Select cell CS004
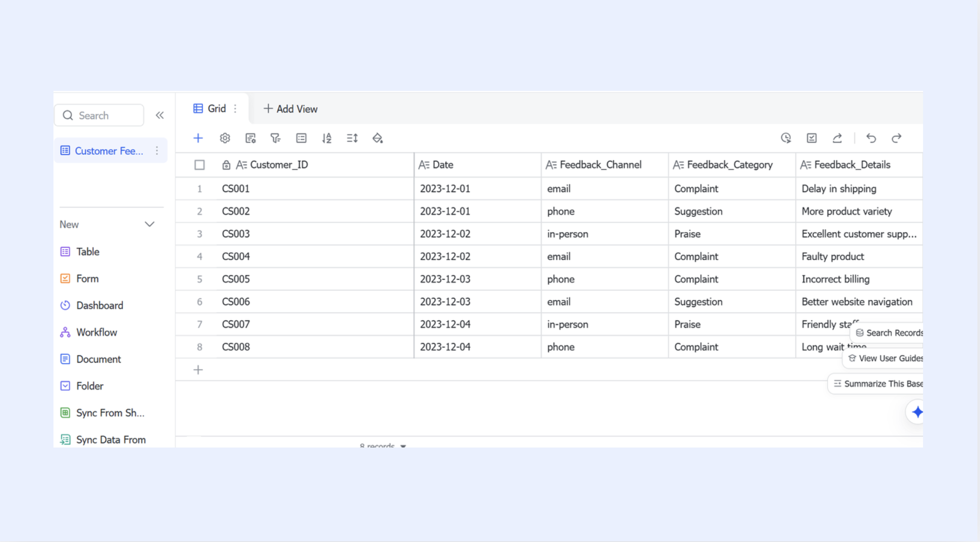 click(x=315, y=256)
